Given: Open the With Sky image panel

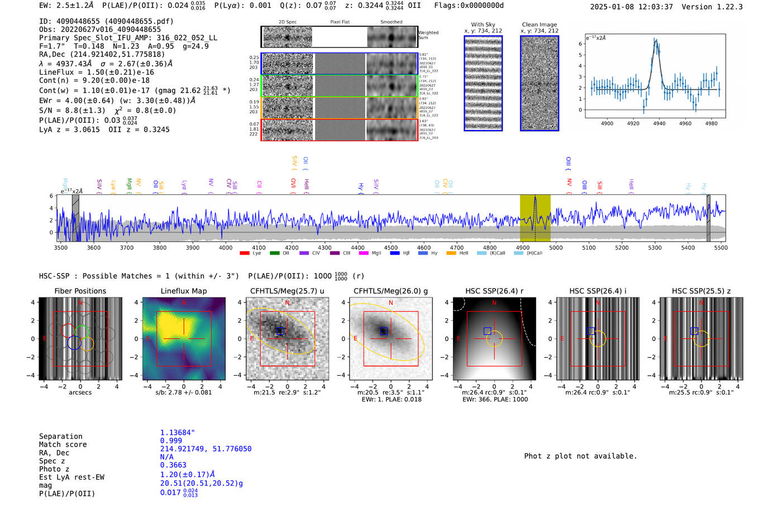Looking at the screenshot, I should pos(483,83).
